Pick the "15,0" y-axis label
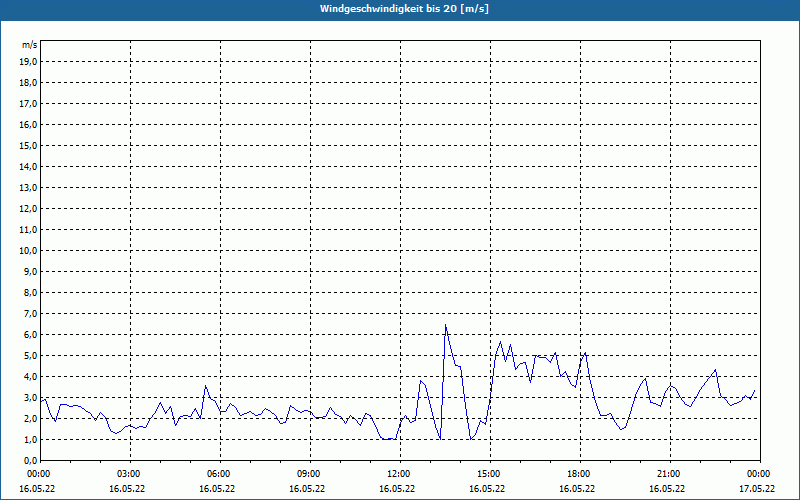 [x=28, y=145]
